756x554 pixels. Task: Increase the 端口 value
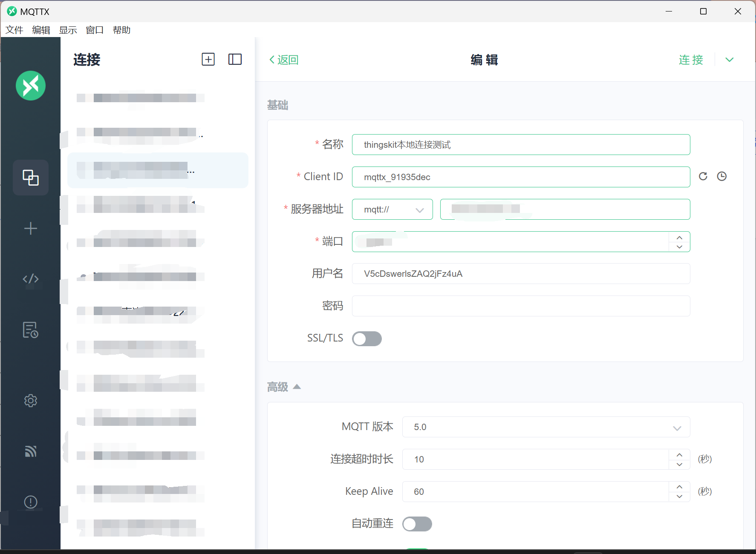[680, 237]
